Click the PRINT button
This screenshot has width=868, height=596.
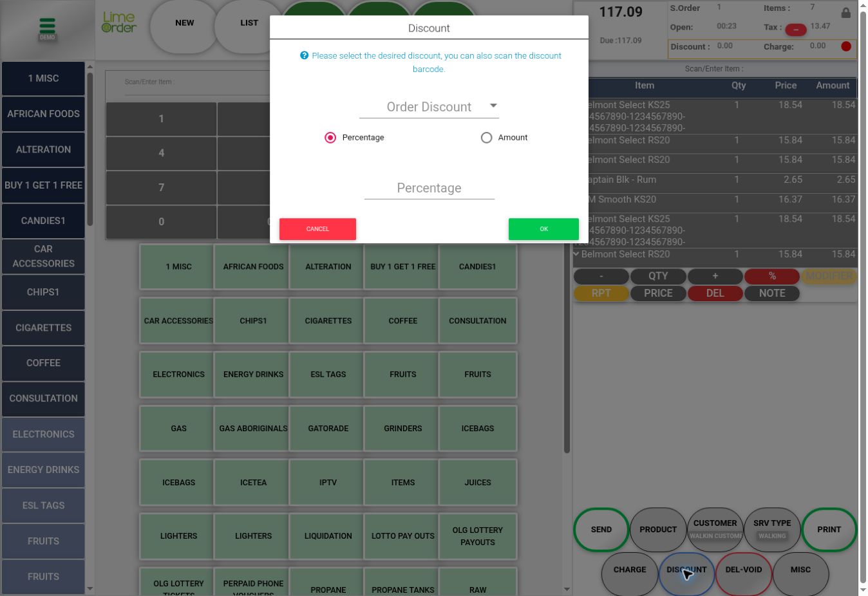pos(829,530)
